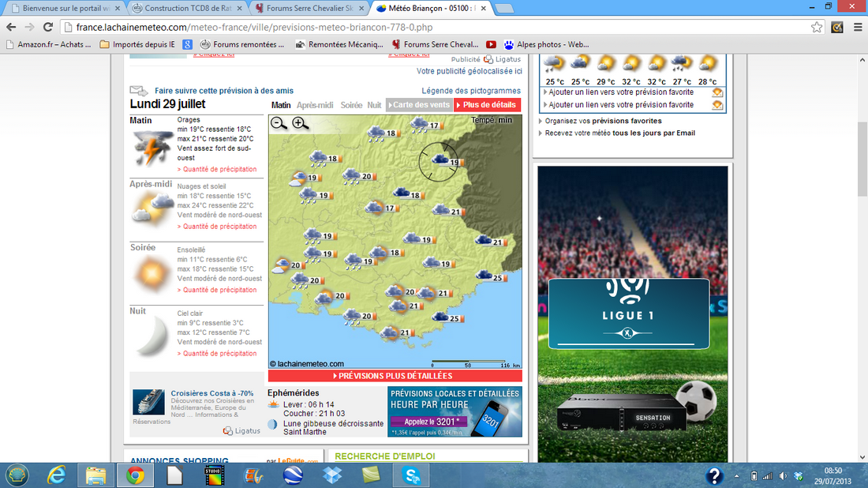Viewport: 868px width, 488px height.
Task: Switch map to the Après-midi tab
Action: (315, 105)
